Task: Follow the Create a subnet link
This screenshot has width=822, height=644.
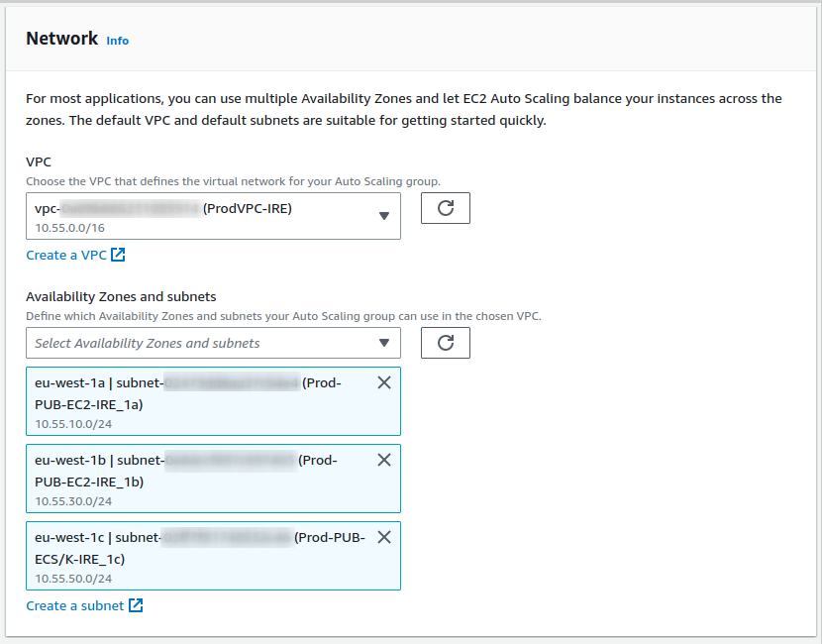Action: click(74, 606)
